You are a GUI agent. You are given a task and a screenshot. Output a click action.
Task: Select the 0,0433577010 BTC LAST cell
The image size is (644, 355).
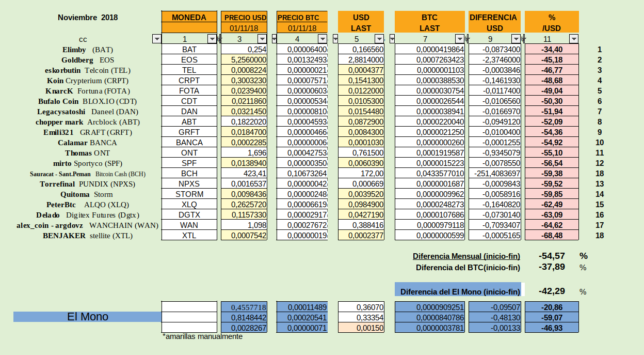(429, 173)
